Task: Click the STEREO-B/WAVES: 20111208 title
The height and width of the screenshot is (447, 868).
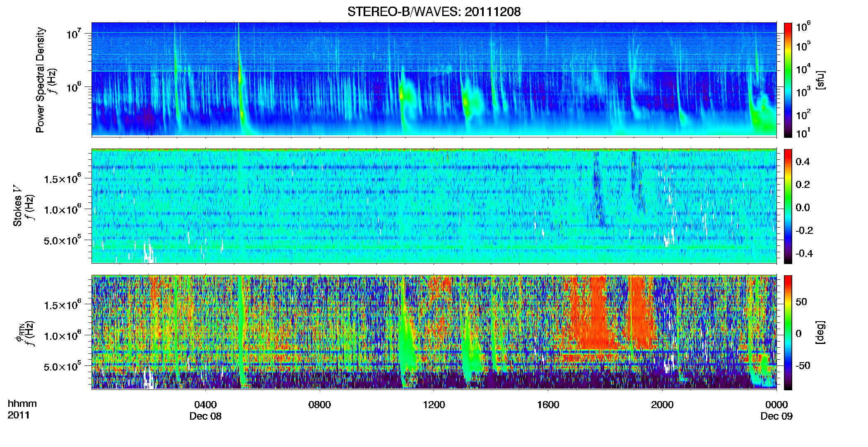Action: [434, 12]
